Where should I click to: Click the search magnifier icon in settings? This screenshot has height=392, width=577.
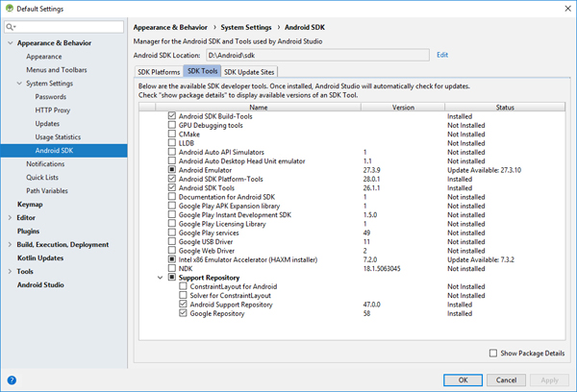tap(11, 28)
